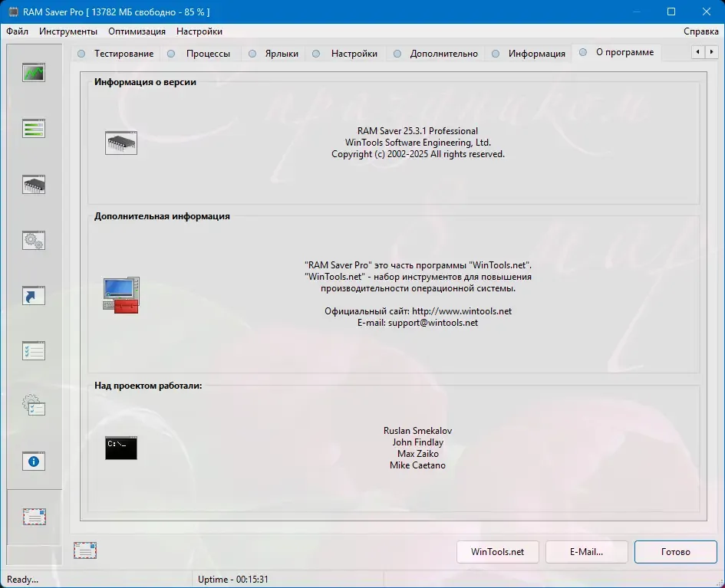Open the Инструменты menu
The width and height of the screenshot is (725, 588).
[68, 31]
